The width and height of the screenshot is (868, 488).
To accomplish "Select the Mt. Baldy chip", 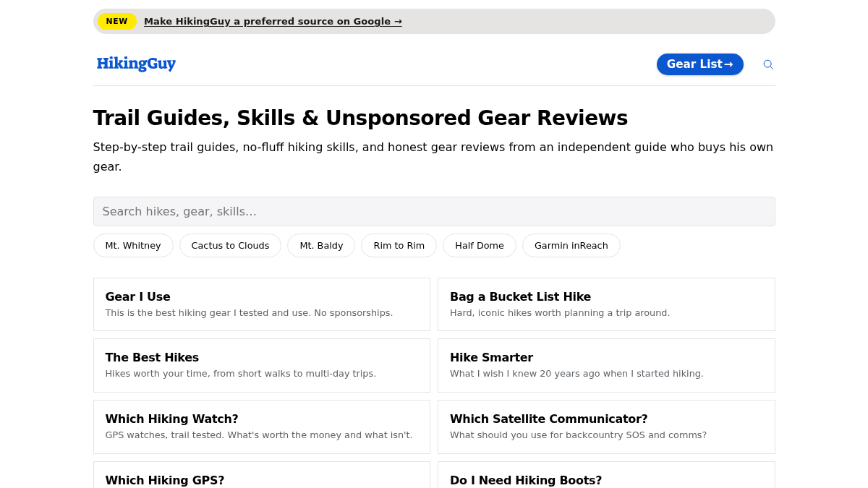I will [321, 245].
